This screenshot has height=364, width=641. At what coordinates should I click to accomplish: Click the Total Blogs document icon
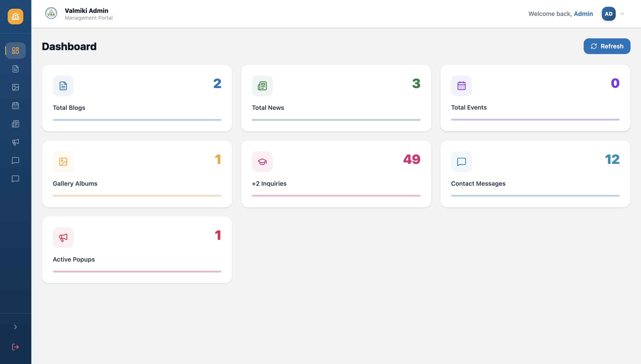[x=63, y=86]
